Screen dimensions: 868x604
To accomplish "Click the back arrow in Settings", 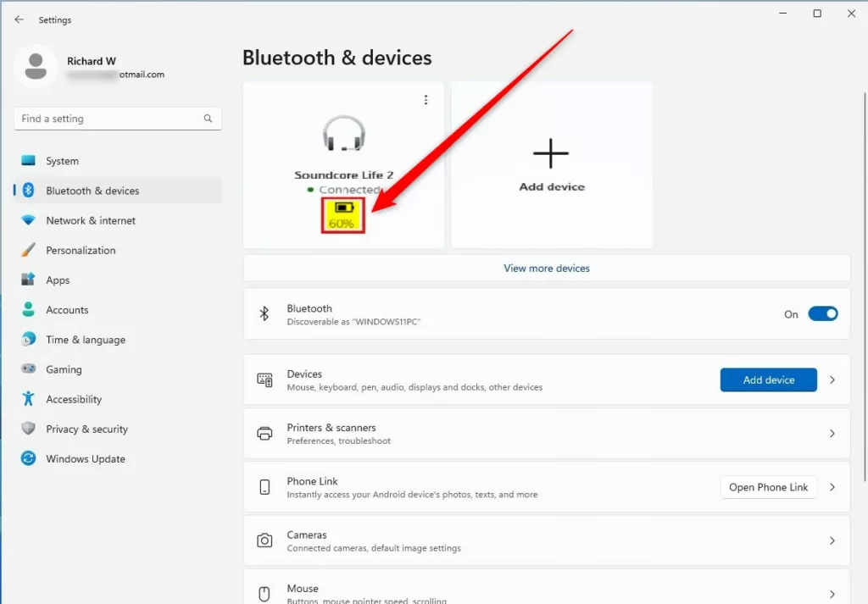I will [x=19, y=19].
